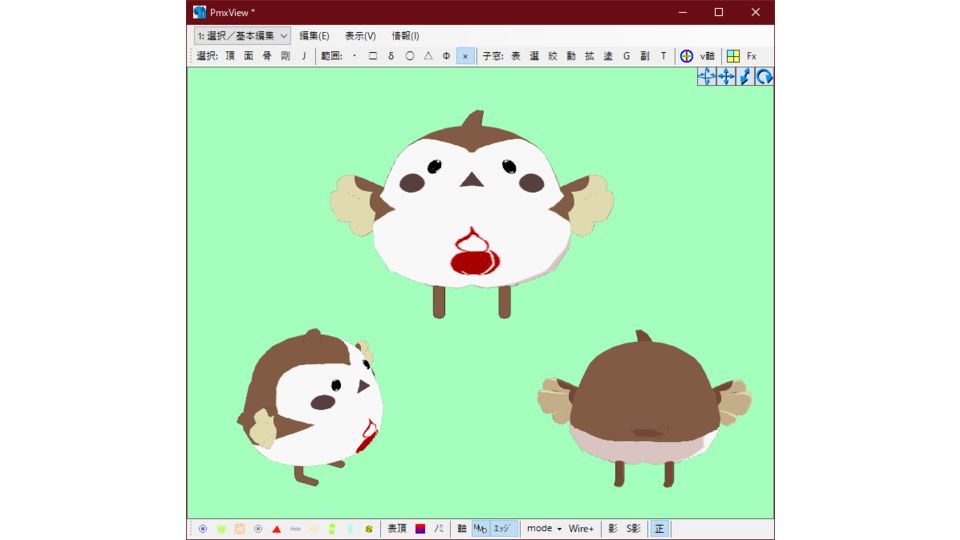Click the front-facing bird model
This screenshot has width=960, height=540.
pos(472,214)
